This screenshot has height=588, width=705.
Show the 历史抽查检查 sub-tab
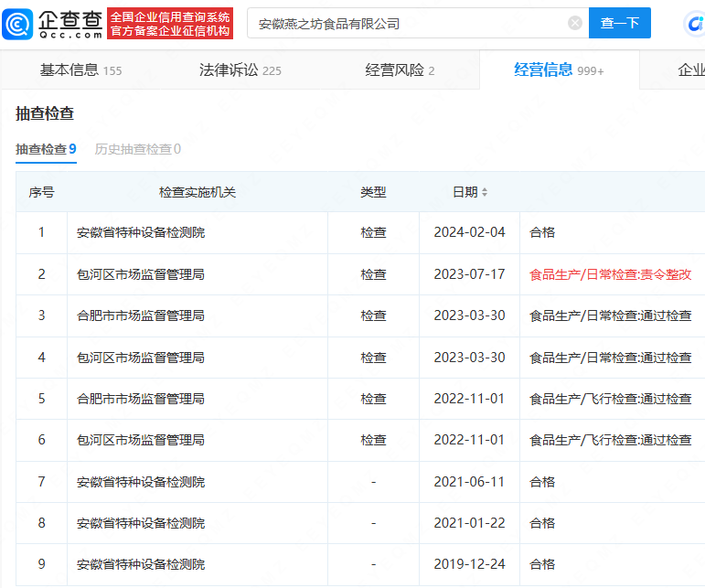click(x=138, y=149)
